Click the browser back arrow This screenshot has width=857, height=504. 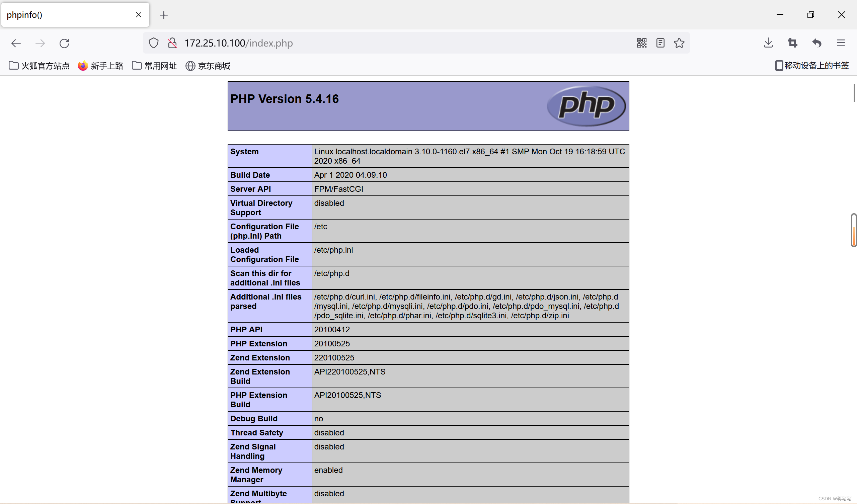(x=16, y=43)
